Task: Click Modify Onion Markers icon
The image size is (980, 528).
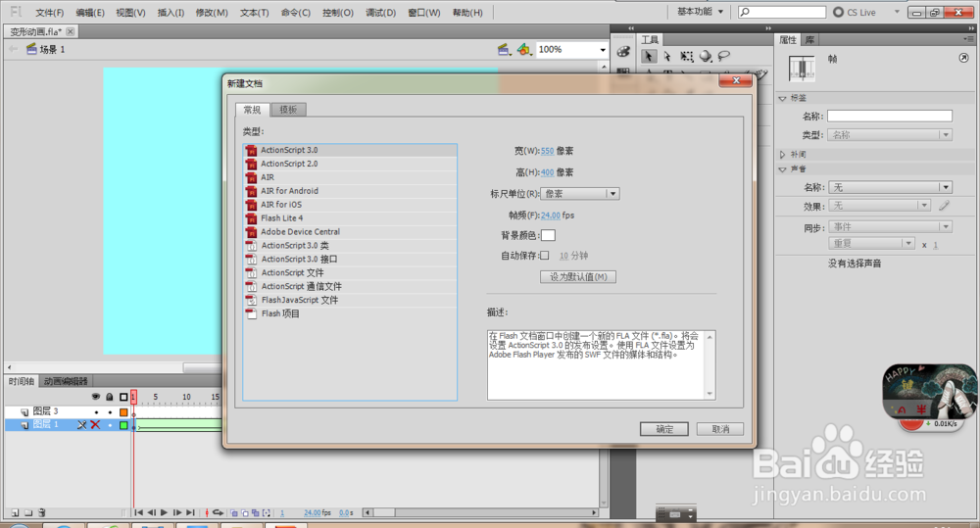Action: coord(267,513)
